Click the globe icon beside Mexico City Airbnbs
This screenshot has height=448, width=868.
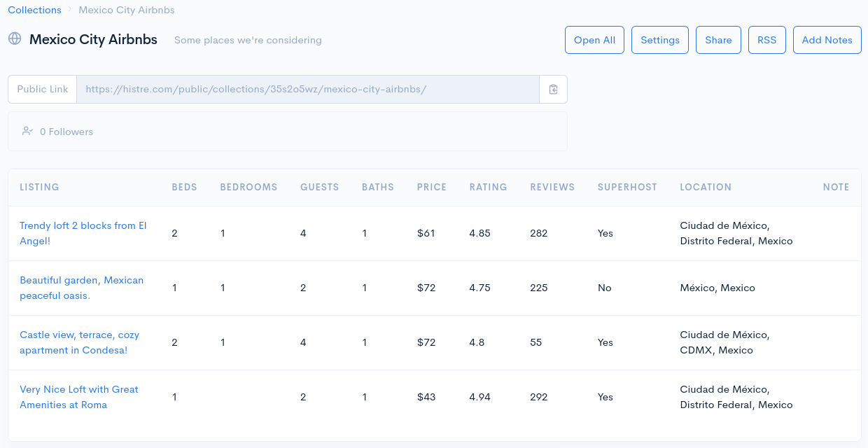[15, 38]
